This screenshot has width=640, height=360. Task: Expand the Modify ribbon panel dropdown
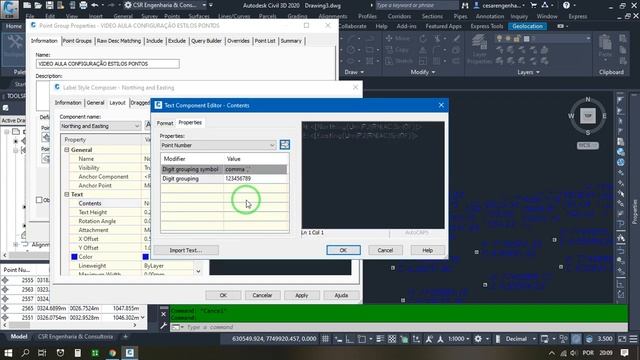[x=422, y=72]
